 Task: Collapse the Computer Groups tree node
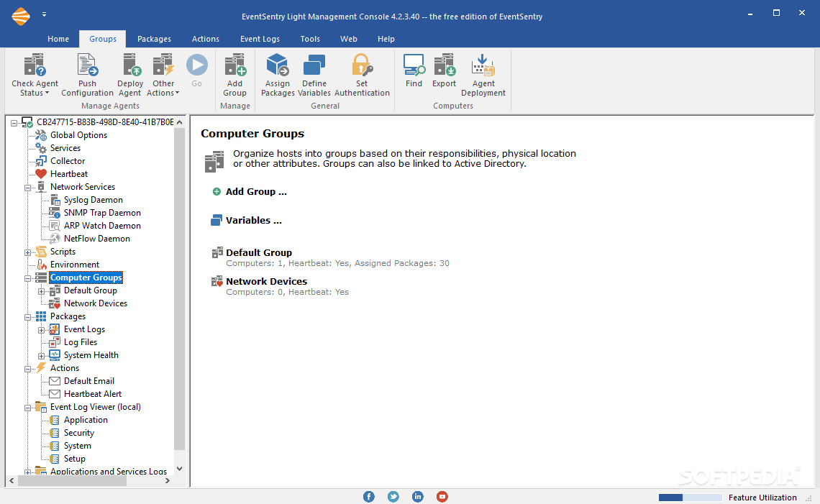[x=28, y=279]
